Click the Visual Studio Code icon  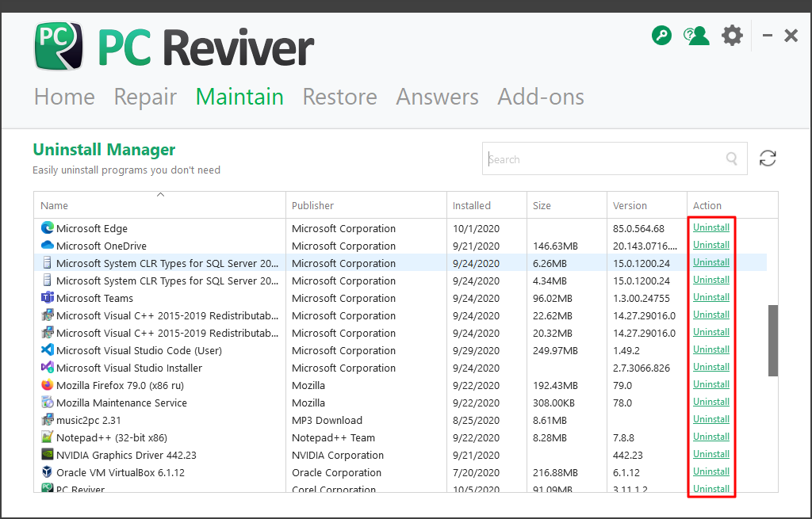tap(47, 350)
